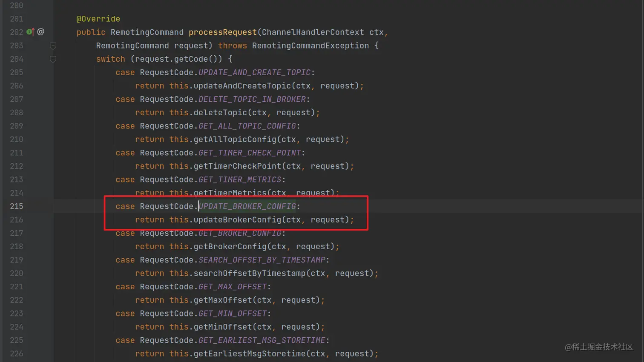644x362 pixels.
Task: Collapse the switch block fold marker at line 204
Action: [x=53, y=59]
